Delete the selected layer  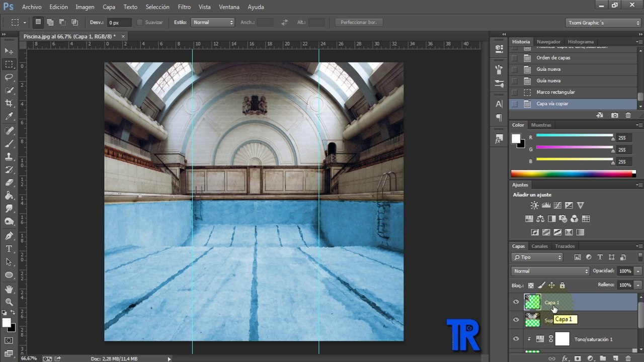tap(628, 358)
